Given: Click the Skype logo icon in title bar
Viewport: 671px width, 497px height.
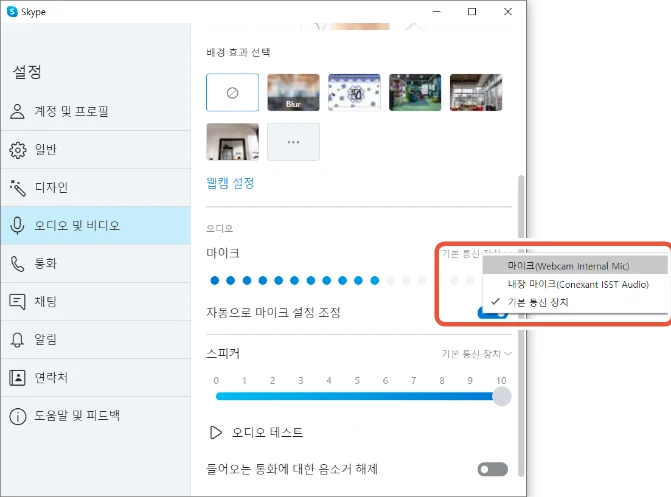Looking at the screenshot, I should 12,12.
